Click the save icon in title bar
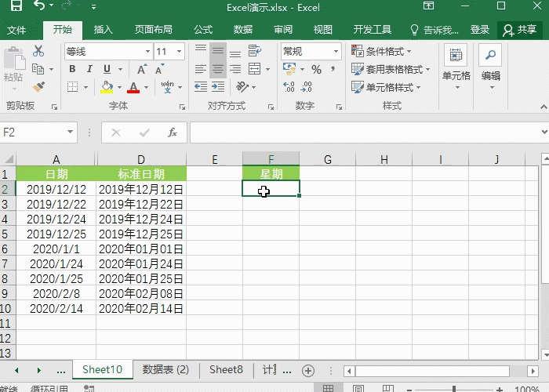Viewport: 549px width, 392px height. tap(16, 7)
